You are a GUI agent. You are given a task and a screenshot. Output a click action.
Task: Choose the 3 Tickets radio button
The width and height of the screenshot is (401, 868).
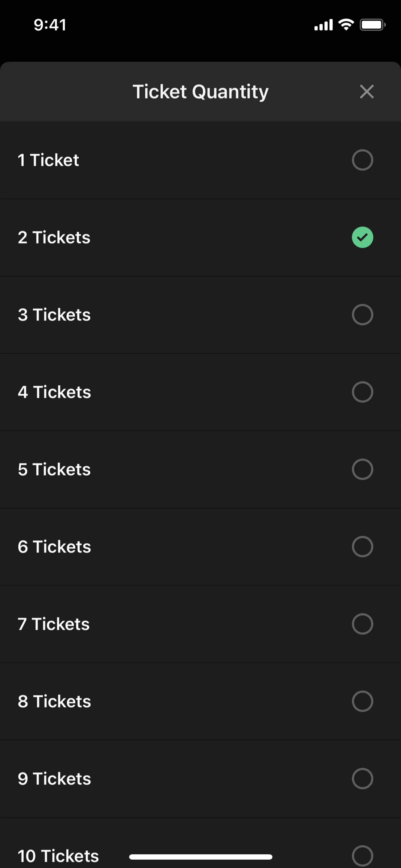pyautogui.click(x=362, y=315)
